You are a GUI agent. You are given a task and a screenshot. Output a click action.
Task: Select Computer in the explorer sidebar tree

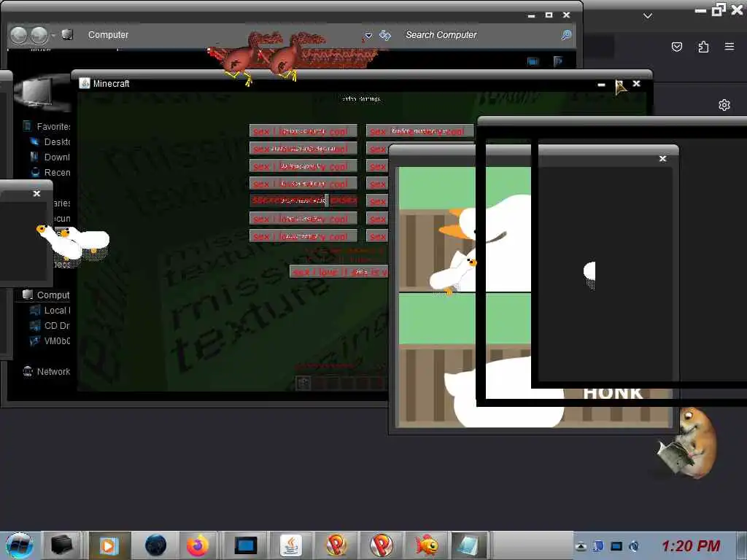[x=46, y=295]
